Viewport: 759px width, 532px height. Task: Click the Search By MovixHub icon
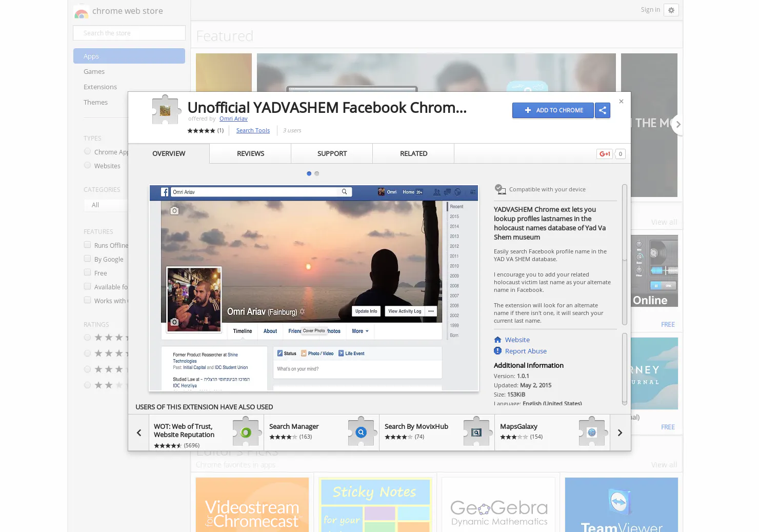[x=476, y=432]
